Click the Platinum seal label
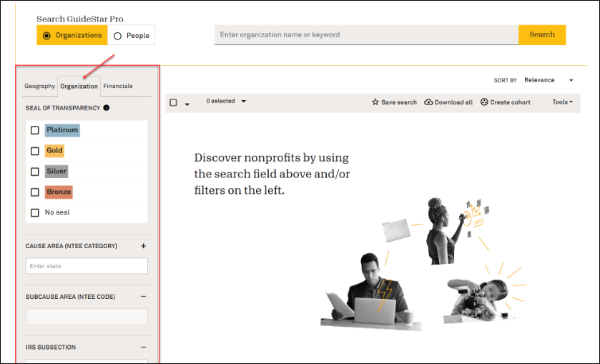This screenshot has height=364, width=600. (x=62, y=130)
